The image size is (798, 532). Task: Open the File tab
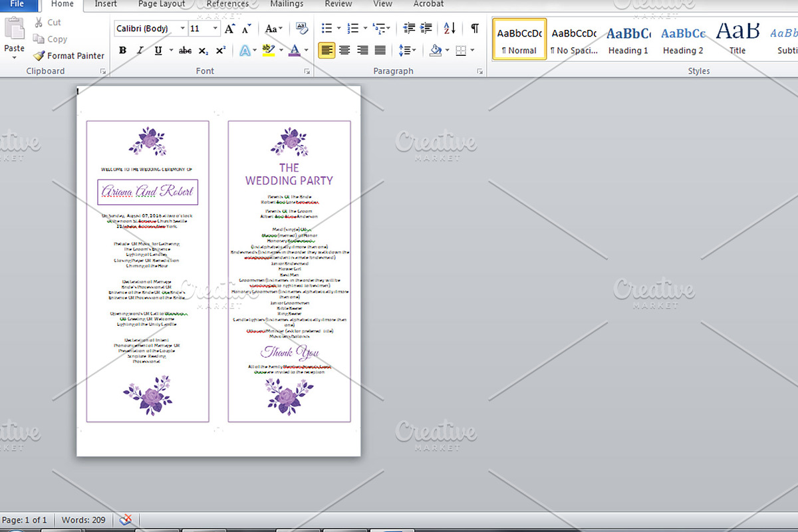17,4
